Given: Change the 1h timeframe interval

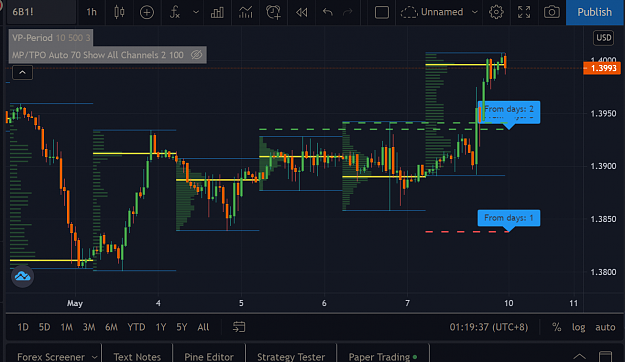Looking at the screenshot, I should [91, 12].
